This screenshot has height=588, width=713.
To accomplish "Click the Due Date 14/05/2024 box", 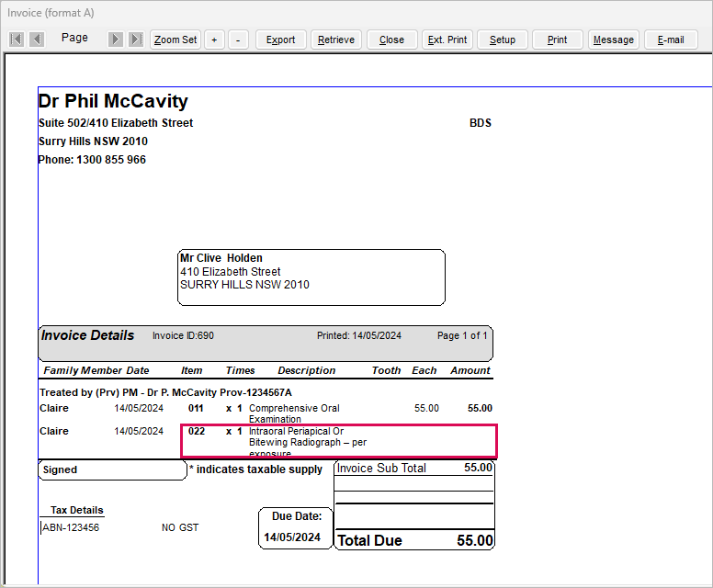I will pos(296,528).
